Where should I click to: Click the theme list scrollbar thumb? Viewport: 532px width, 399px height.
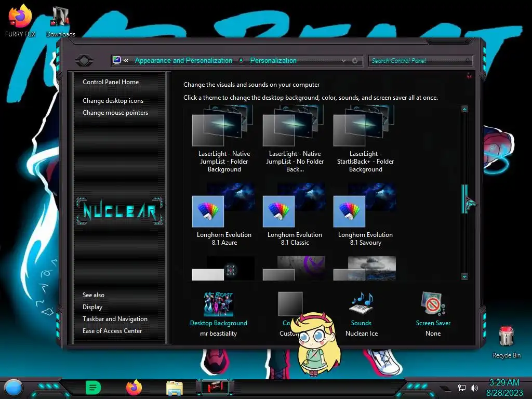click(x=465, y=199)
